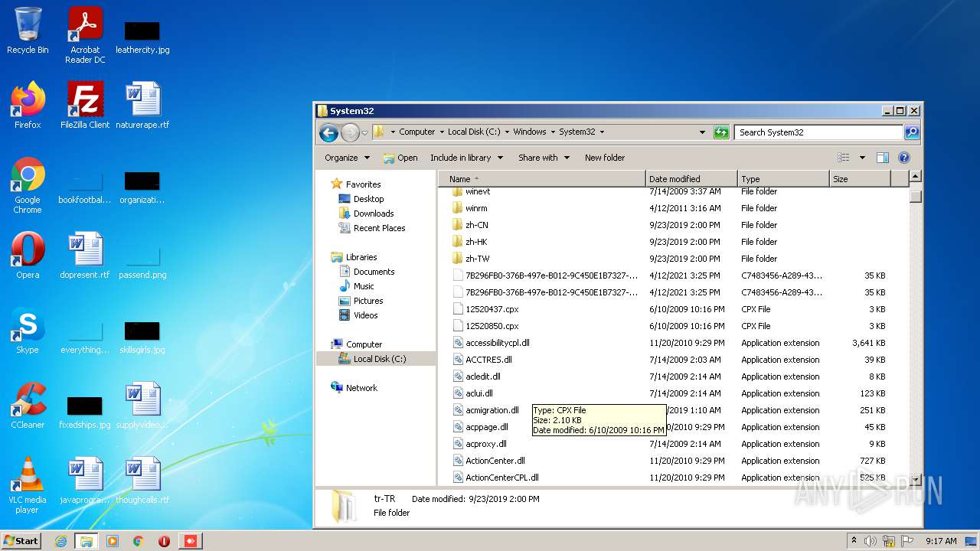The image size is (980, 551).
Task: Select Firefox desktop shortcut
Action: [28, 106]
